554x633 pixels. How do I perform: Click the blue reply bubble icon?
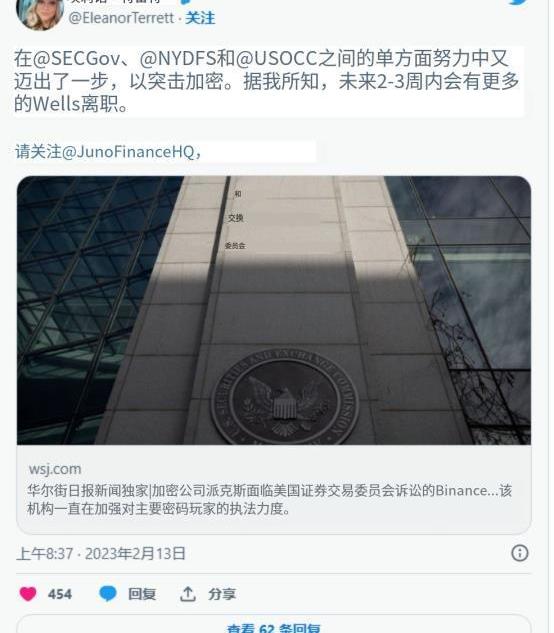click(108, 593)
